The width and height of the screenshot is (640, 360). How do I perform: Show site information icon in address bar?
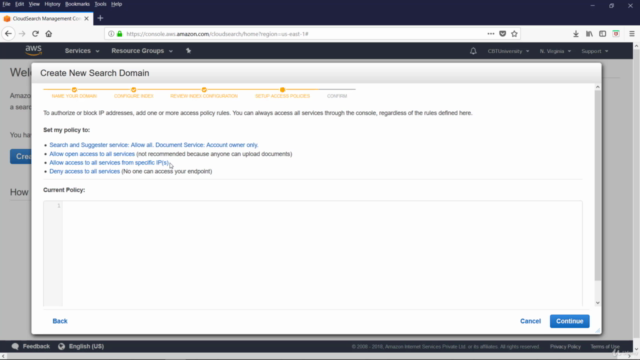111,34
